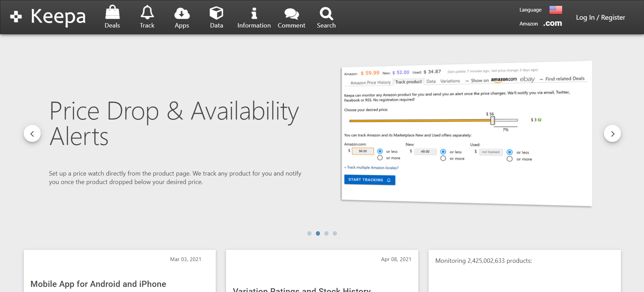Select Used 'or less' radio button
Screen dimensions: 644x292
coord(510,152)
